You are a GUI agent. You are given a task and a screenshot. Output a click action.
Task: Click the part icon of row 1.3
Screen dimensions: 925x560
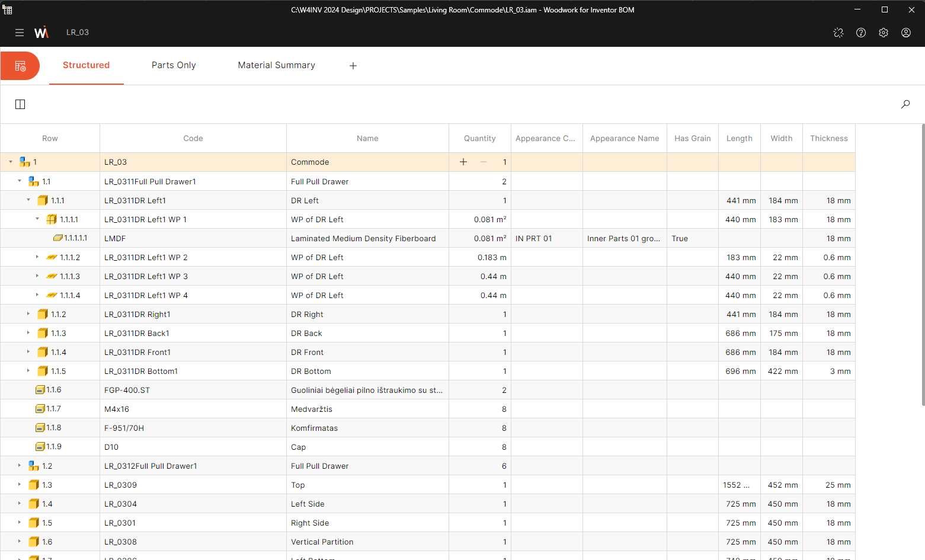(x=34, y=485)
